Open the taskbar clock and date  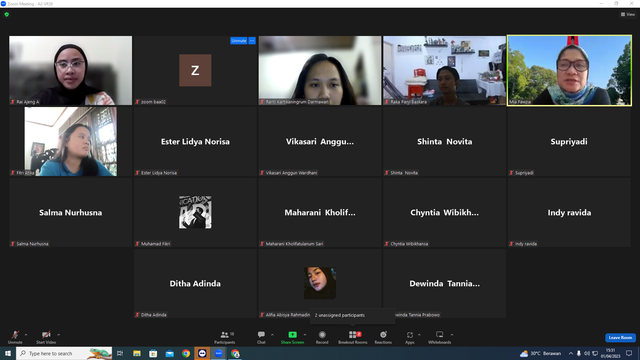611,353
